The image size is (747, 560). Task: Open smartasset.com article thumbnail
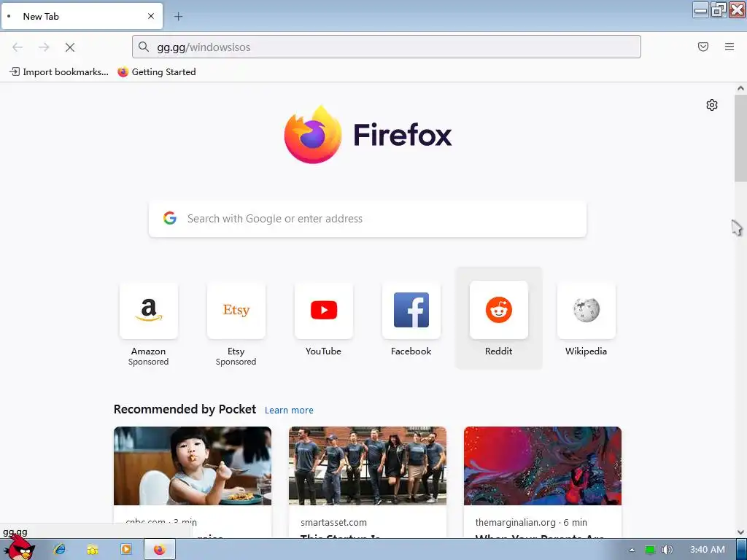368,466
